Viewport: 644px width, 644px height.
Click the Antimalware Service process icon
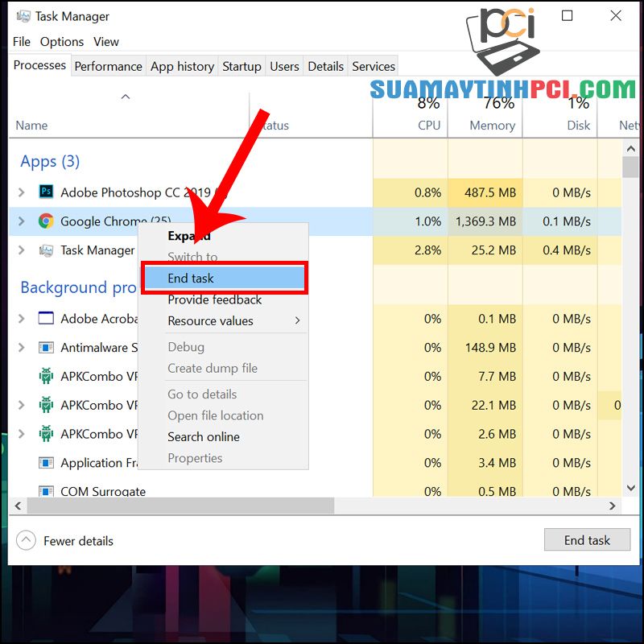(x=45, y=347)
